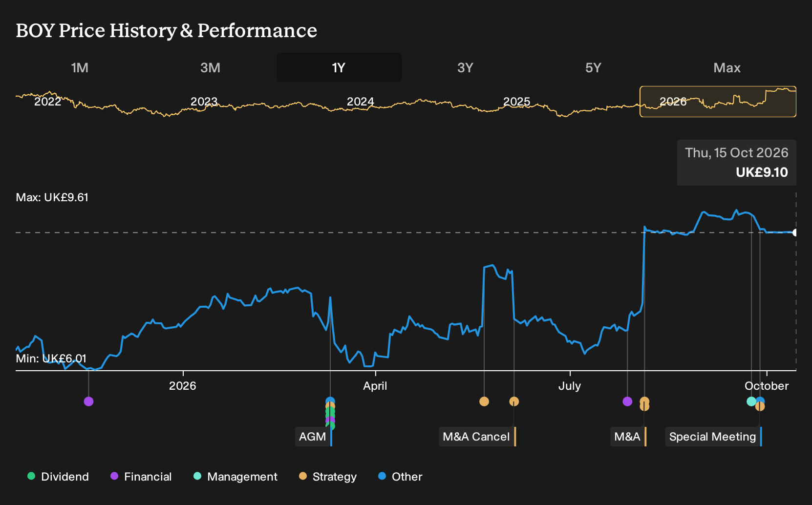Toggle the Other legend filter
This screenshot has height=505, width=812.
(400, 477)
